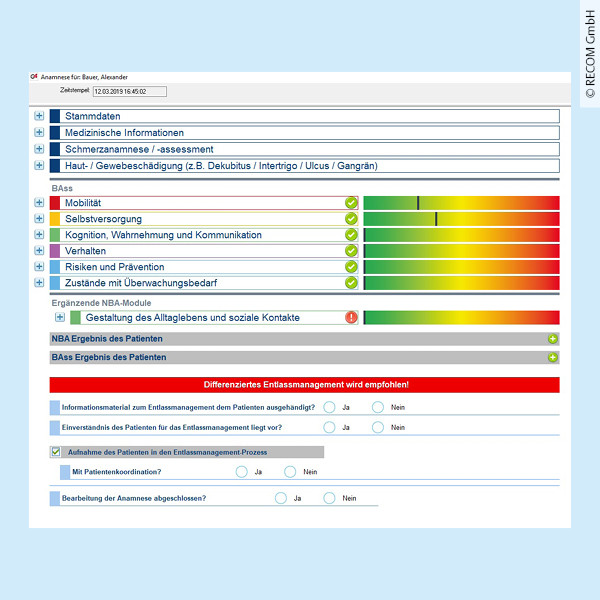The image size is (600, 600).
Task: Click red warning icon on Gestaltung des Alltagslebens
Action: [x=351, y=317]
